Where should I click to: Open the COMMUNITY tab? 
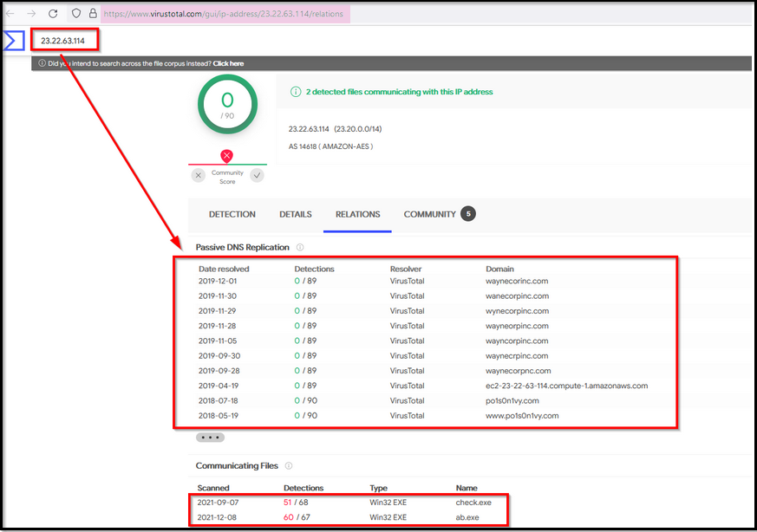click(x=430, y=214)
